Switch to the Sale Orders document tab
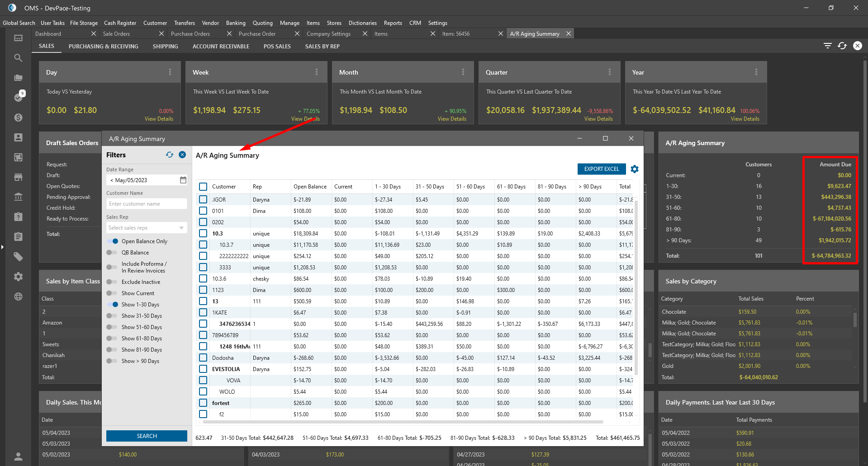The image size is (868, 466). (x=116, y=34)
